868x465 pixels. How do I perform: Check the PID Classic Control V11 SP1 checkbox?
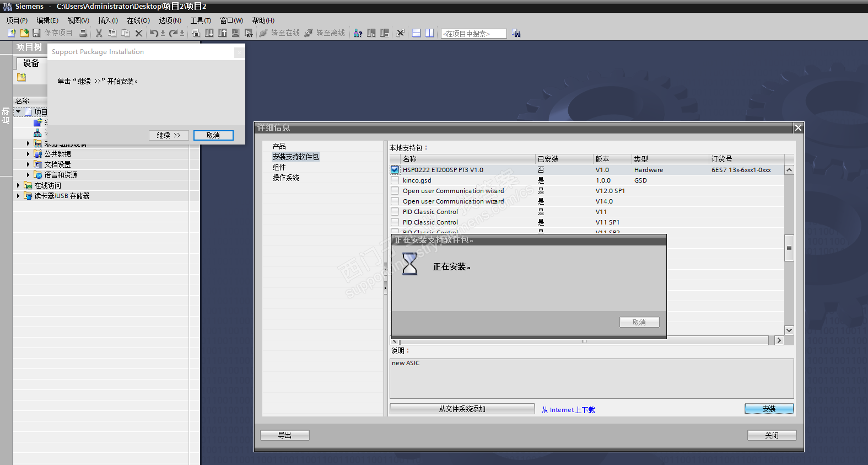395,222
